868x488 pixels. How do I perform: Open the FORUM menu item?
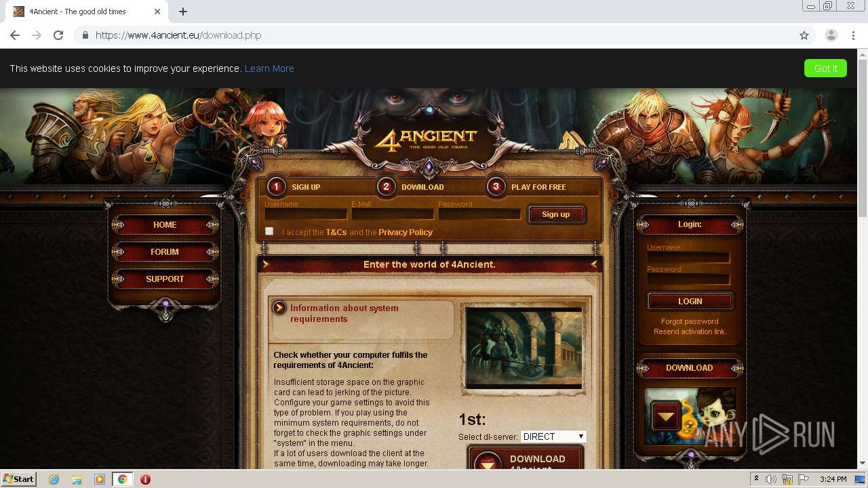[165, 251]
